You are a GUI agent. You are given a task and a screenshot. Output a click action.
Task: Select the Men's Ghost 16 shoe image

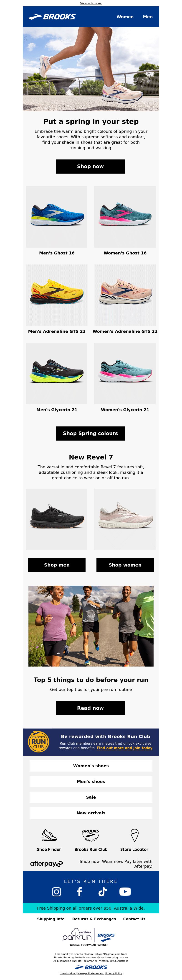(57, 217)
